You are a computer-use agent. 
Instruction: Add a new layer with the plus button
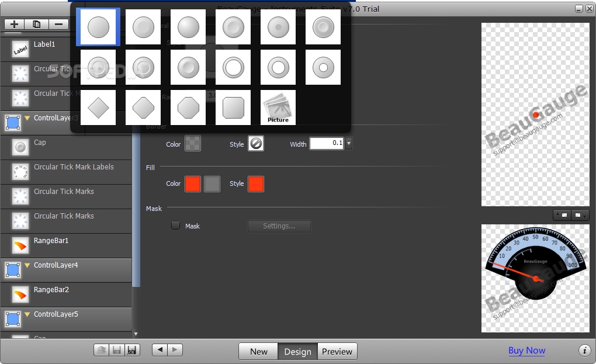point(15,25)
